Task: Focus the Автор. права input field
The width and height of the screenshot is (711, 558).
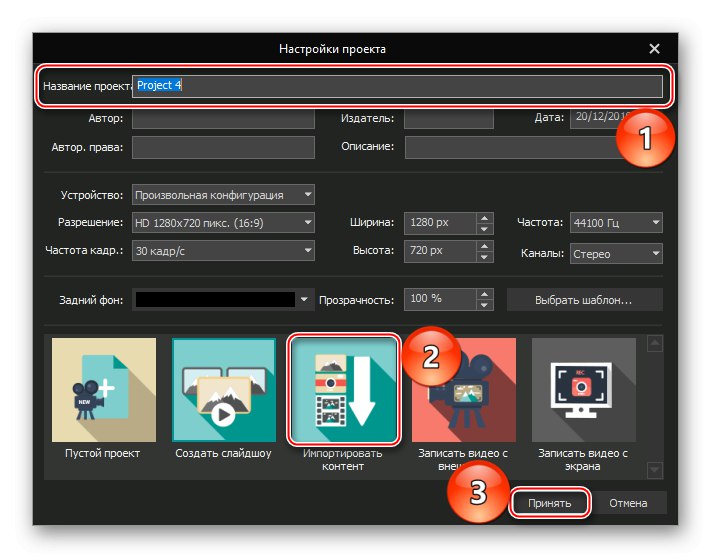Action: coord(223,147)
